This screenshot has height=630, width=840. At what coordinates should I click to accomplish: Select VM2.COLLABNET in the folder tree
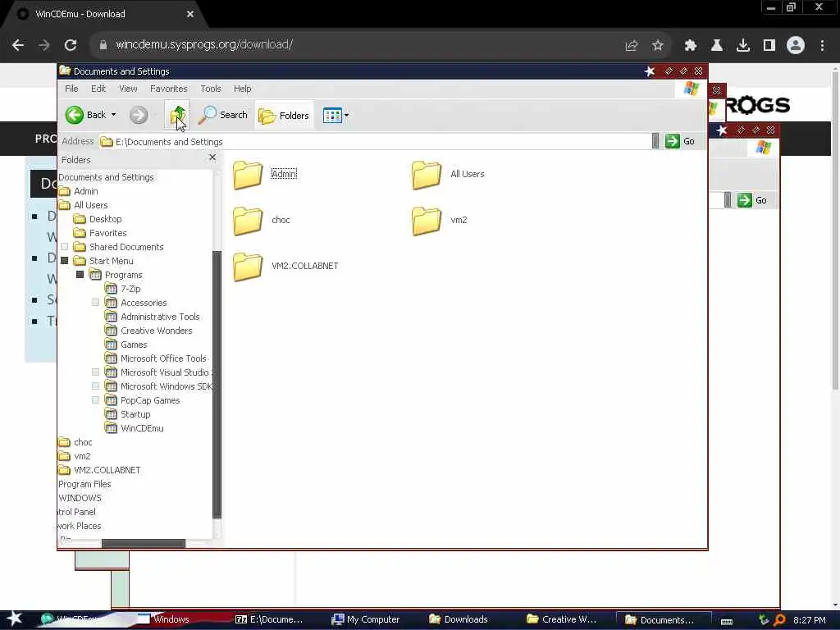click(107, 470)
